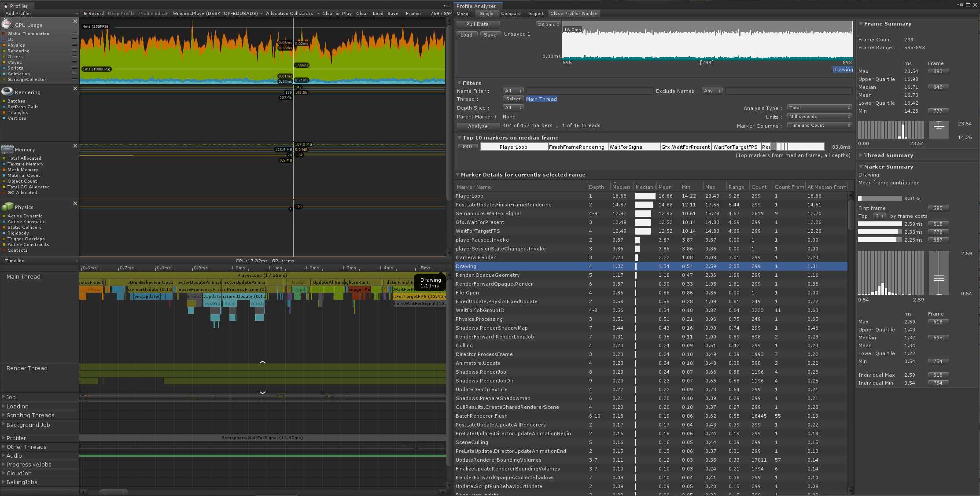Expand the Job threads group
Viewport: 980px width, 496px height.
pyautogui.click(x=4, y=397)
